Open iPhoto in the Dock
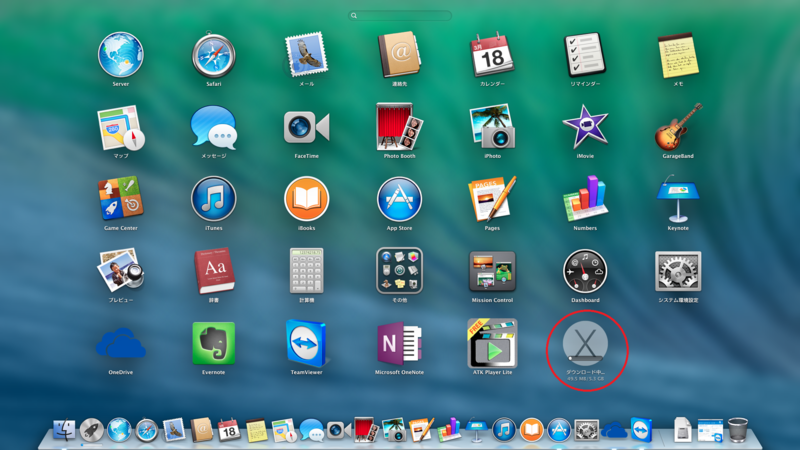 tap(393, 430)
